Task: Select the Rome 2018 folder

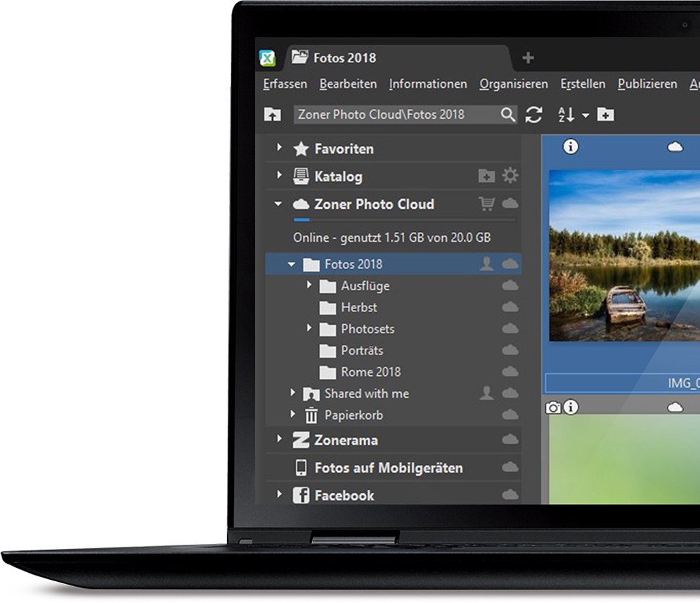Action: [x=370, y=372]
